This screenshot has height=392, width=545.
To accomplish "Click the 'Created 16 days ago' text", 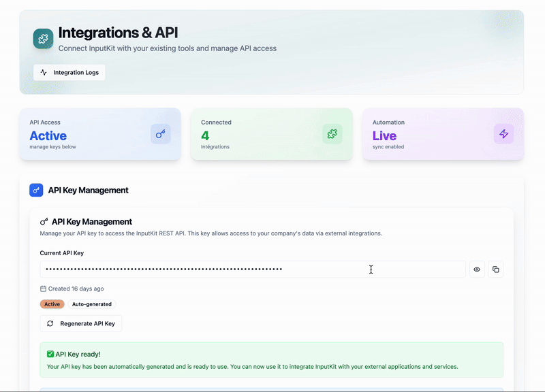I will point(76,289).
